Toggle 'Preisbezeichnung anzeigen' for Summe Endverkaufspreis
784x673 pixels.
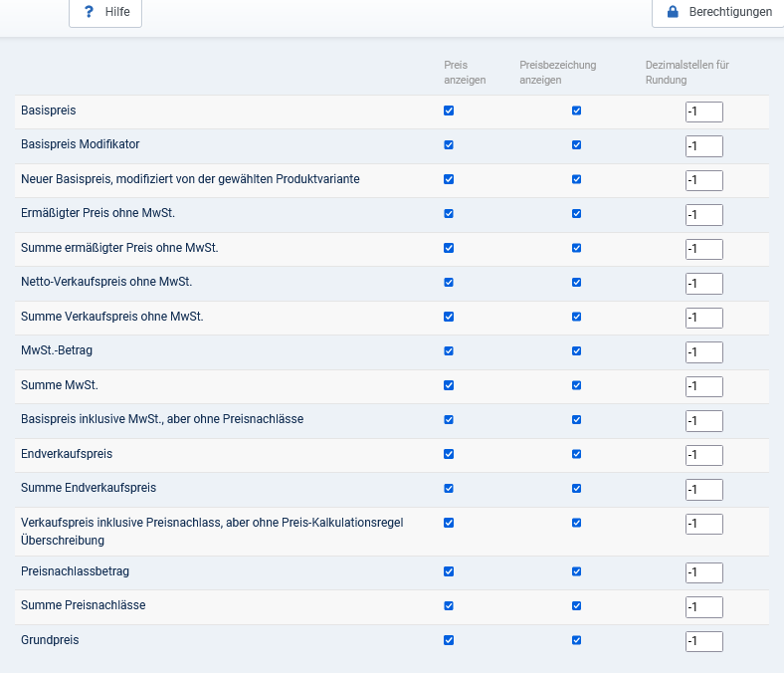pyautogui.click(x=576, y=489)
